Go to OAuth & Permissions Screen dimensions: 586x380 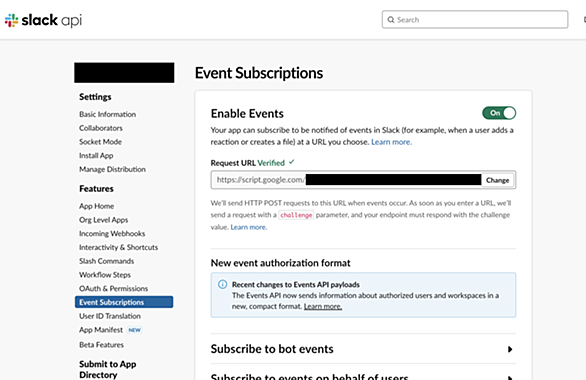[x=113, y=288]
